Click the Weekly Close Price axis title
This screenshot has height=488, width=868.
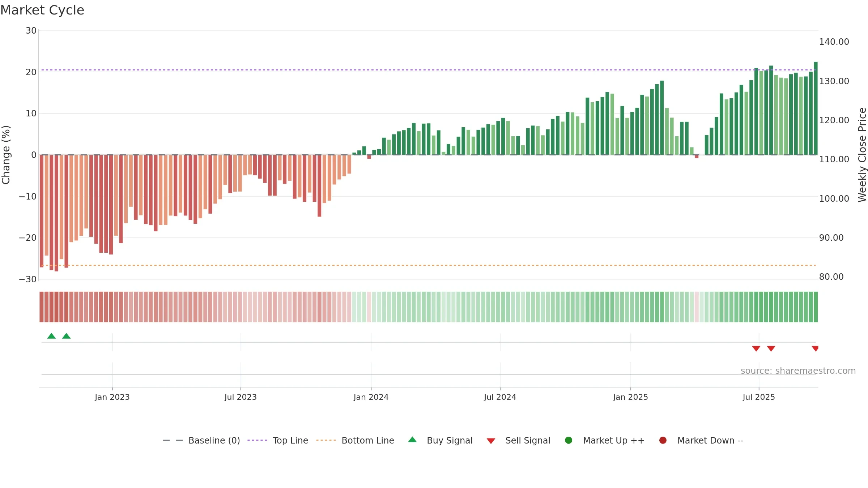(x=862, y=155)
